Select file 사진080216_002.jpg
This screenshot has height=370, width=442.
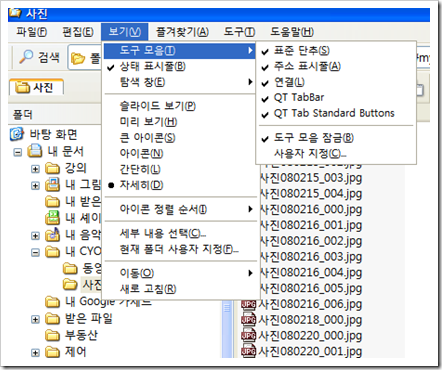(x=311, y=241)
